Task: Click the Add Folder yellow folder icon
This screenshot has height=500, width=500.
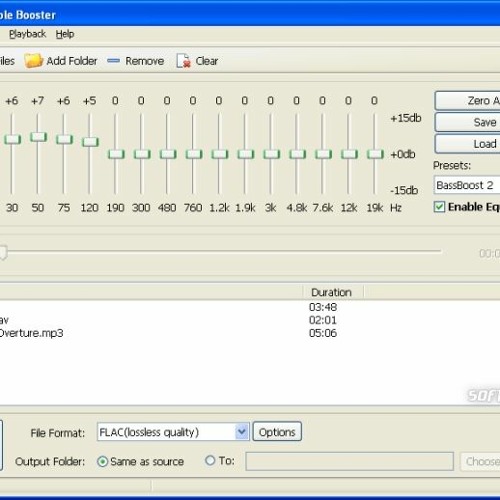Action: (x=33, y=61)
